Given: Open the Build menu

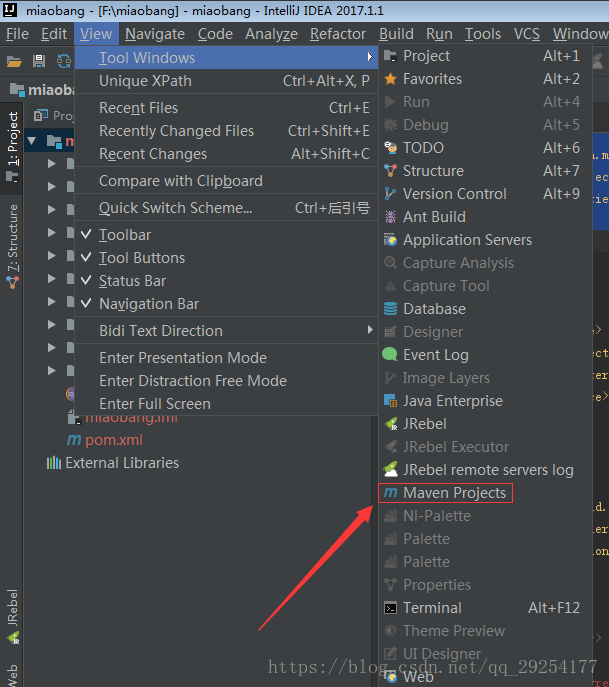Looking at the screenshot, I should tap(396, 34).
